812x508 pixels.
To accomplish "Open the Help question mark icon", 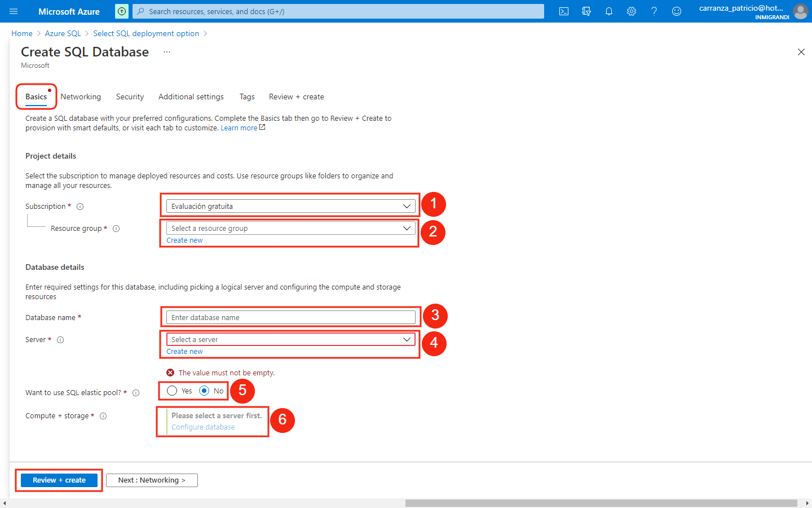I will (654, 11).
